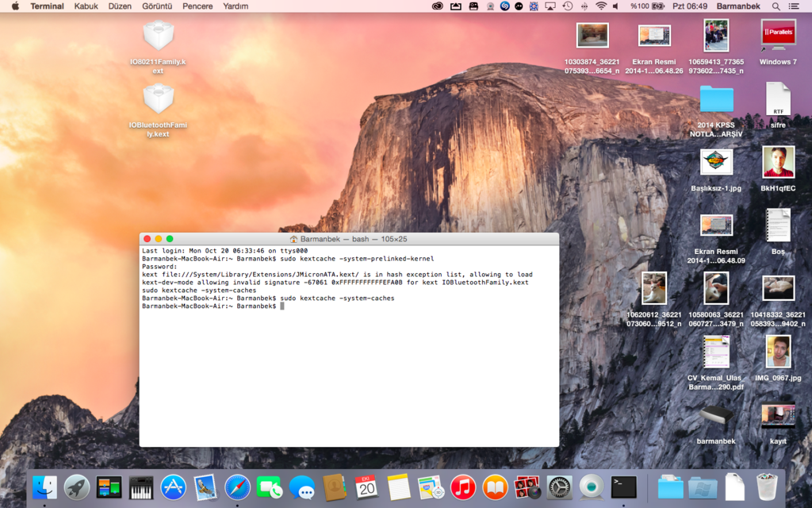Viewport: 812px width, 508px height.
Task: Open the Yardım menu
Action: 236,6
